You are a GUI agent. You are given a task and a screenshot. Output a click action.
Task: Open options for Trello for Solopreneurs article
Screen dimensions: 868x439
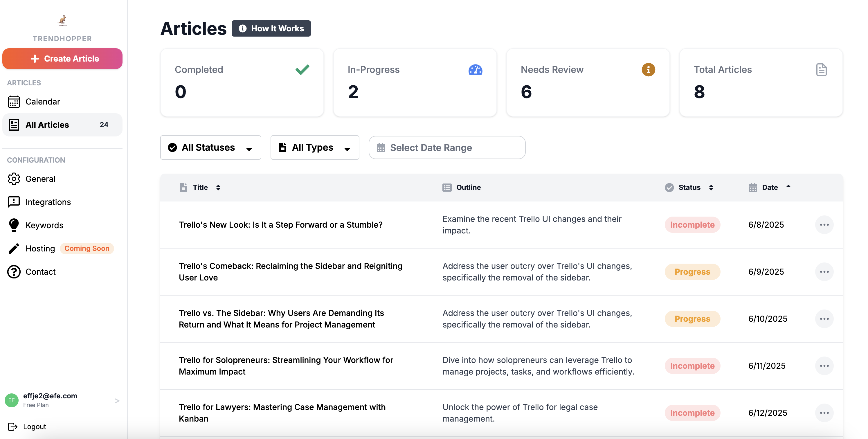[x=824, y=366]
